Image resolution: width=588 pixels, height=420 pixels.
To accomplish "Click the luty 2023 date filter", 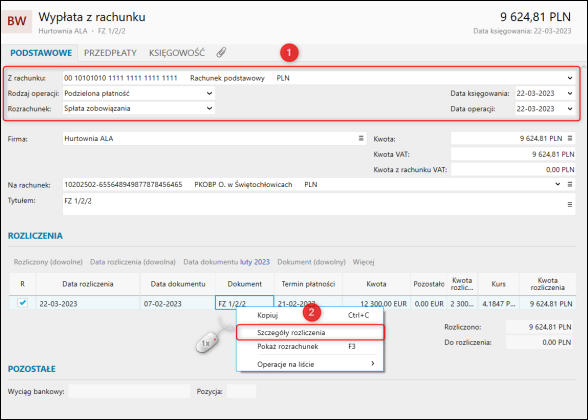I will pyautogui.click(x=255, y=262).
